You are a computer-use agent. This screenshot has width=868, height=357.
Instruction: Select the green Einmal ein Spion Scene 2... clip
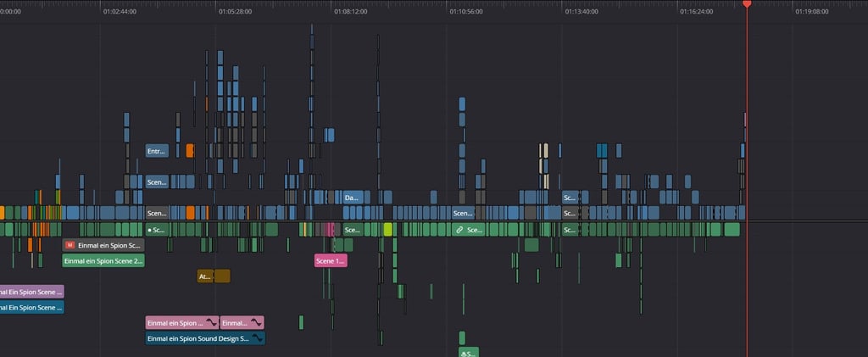103,260
